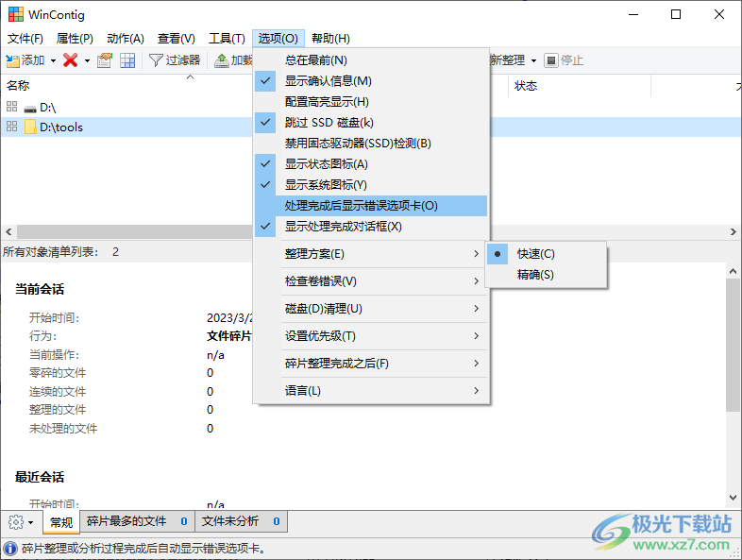
Task: Click the Load (加载) toolbar icon
Action: 222,60
